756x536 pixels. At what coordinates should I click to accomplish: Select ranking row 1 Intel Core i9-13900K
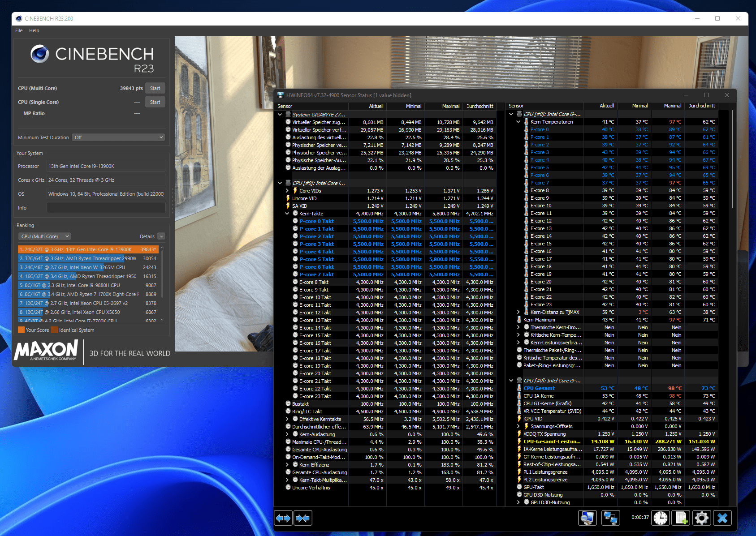88,249
